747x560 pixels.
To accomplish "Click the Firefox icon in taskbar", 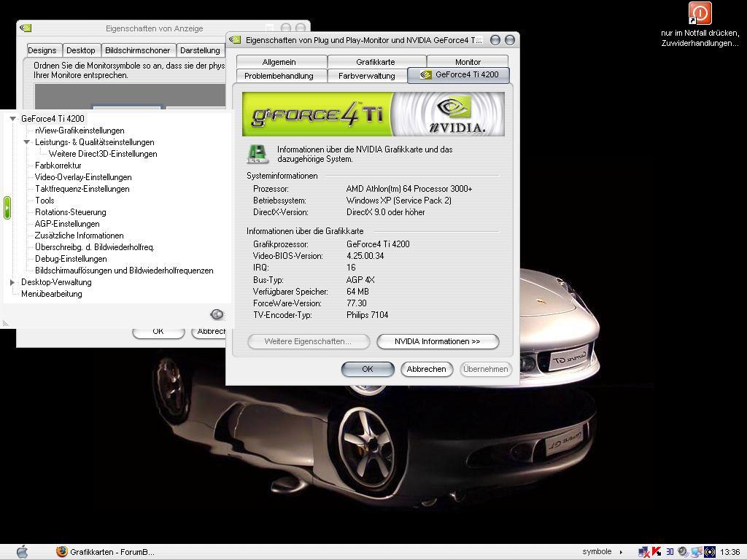I will [62, 551].
